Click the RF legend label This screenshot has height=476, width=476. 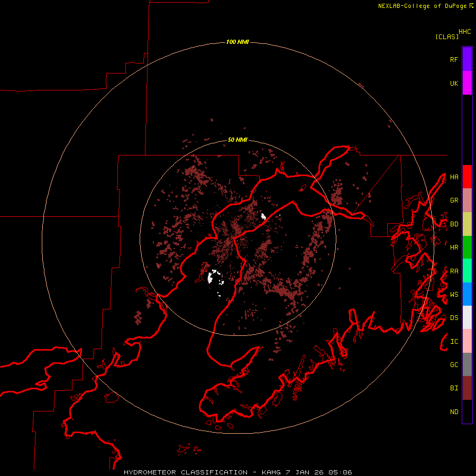(454, 59)
